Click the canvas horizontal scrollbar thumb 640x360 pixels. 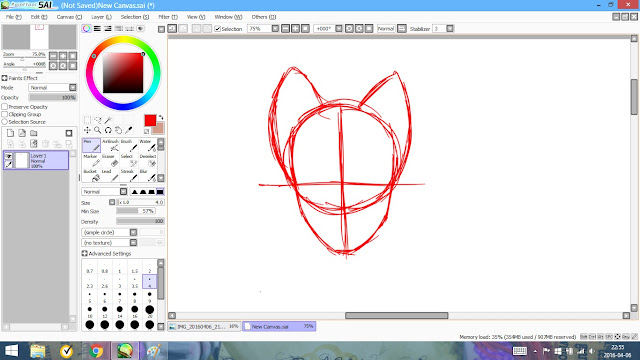tap(396, 316)
